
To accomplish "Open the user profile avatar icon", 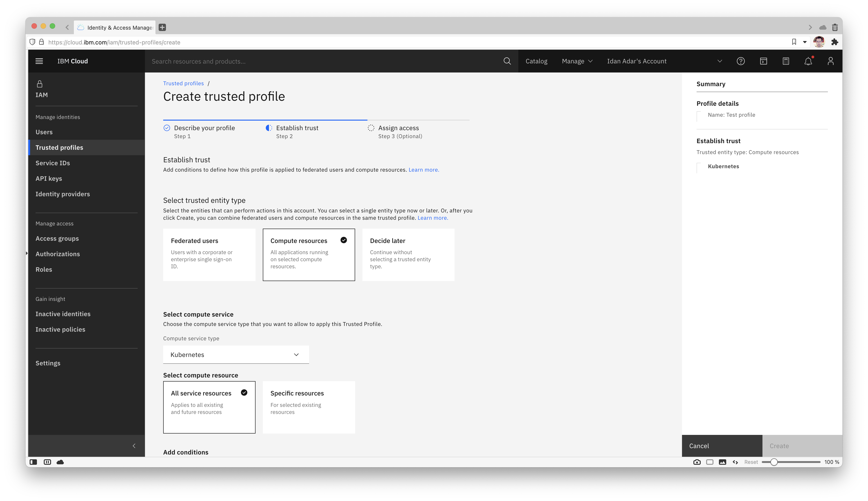I will click(x=830, y=61).
